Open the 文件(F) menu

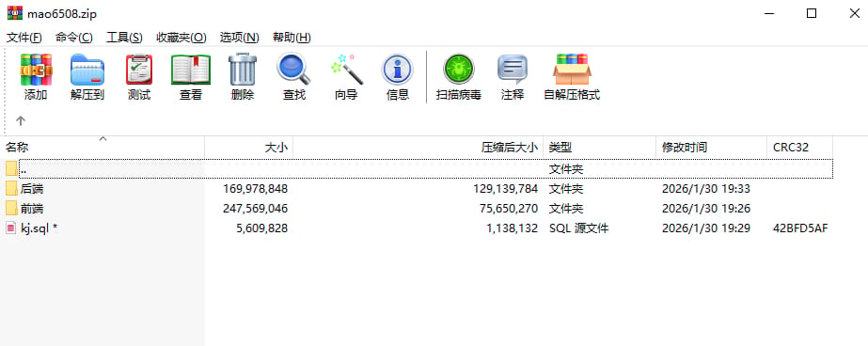pos(24,38)
